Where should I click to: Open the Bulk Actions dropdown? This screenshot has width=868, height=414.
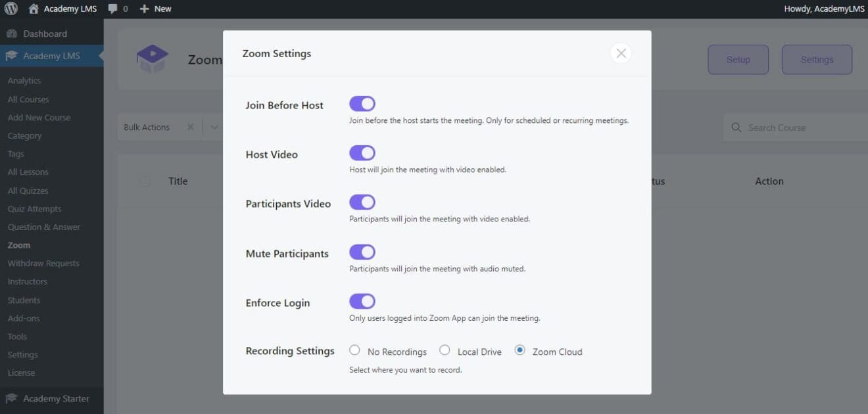point(147,127)
